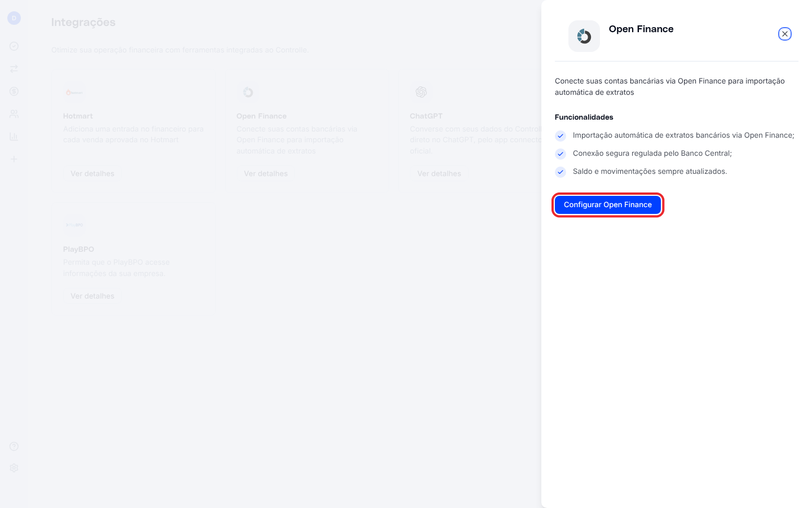Click the Open Finance logo in the panel header
The image size is (812, 508).
[584, 36]
